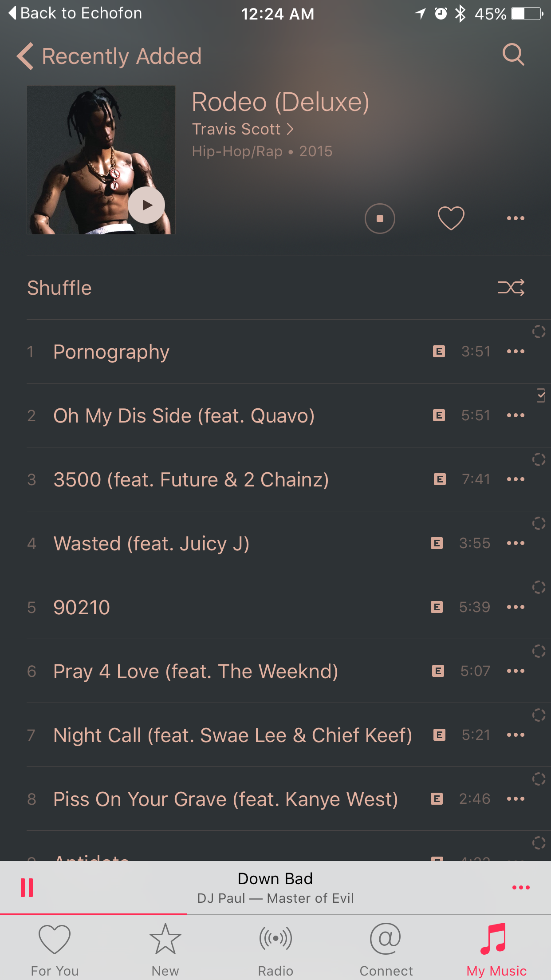Tap the shuffle arrows icon
551x980 pixels.
coord(511,288)
